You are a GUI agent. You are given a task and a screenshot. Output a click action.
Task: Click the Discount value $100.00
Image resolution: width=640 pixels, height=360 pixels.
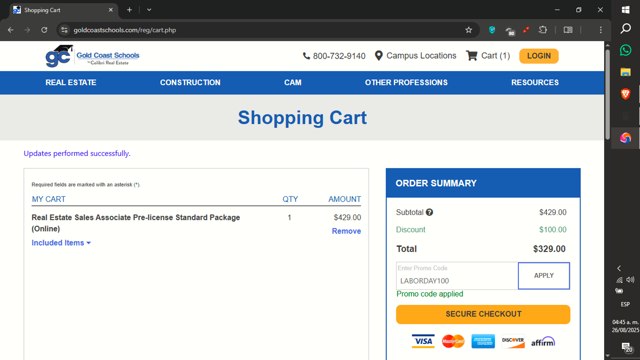click(553, 230)
